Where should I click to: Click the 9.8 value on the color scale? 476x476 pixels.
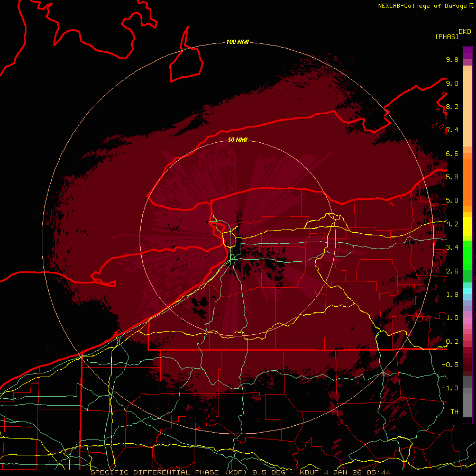pyautogui.click(x=452, y=59)
